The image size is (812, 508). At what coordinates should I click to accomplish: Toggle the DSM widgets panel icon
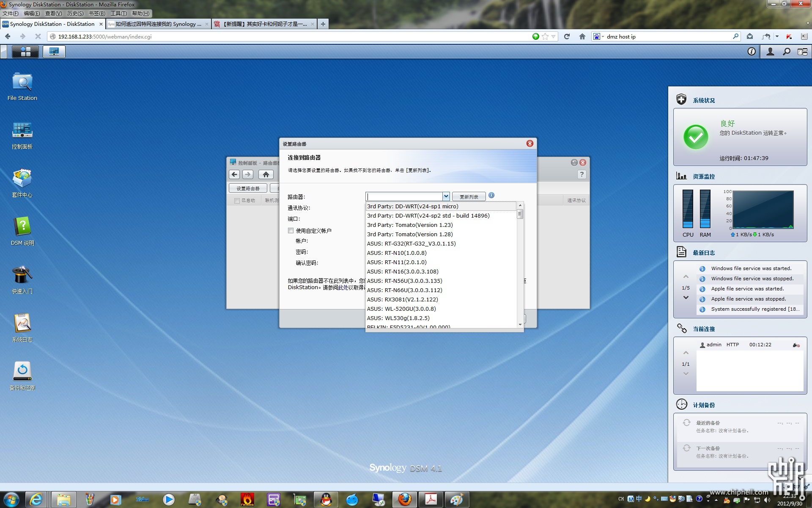pyautogui.click(x=802, y=52)
